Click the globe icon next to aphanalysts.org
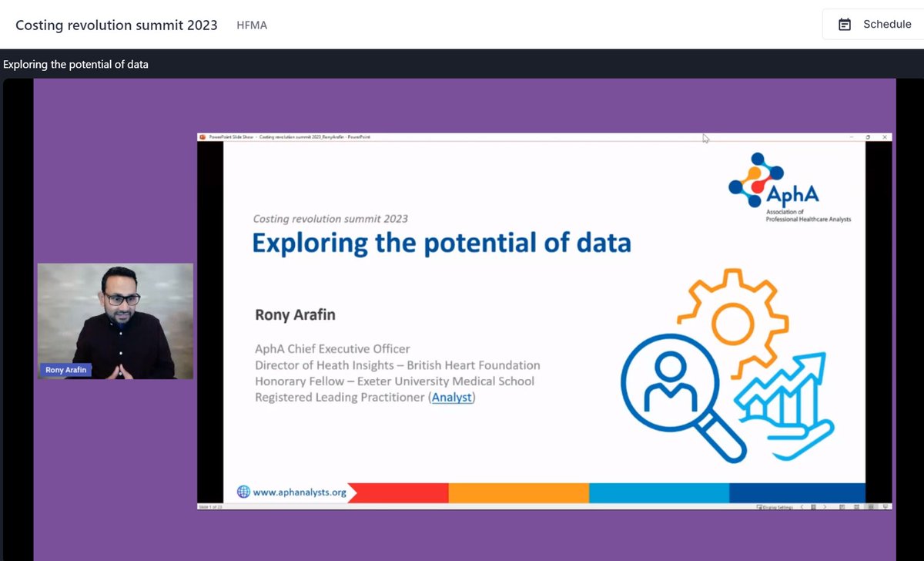 point(243,492)
